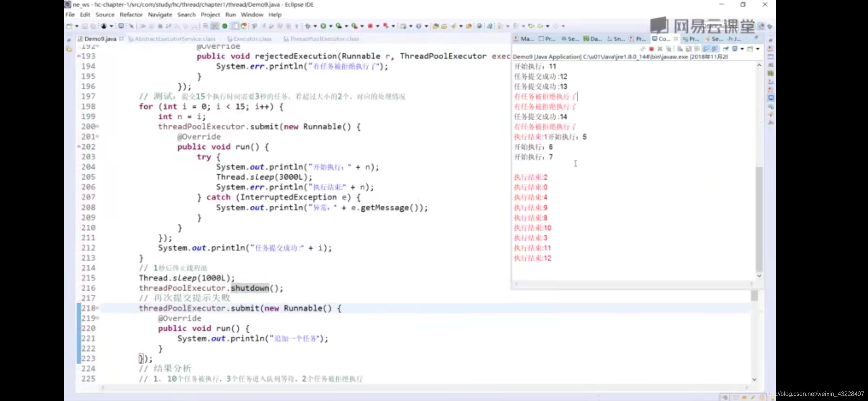Screen dimensions: 868x401
Task: Toggle Pin Console button
Action: [x=726, y=49]
